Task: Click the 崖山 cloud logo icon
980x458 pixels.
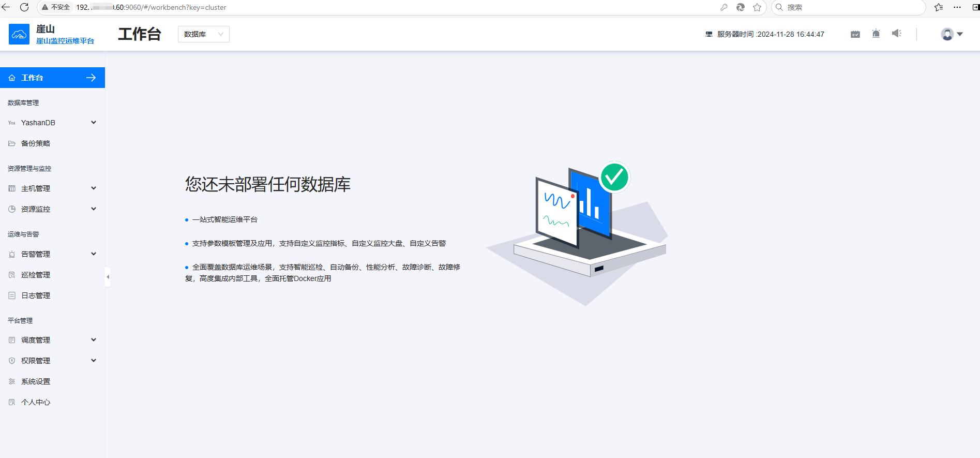Action: pyautogui.click(x=19, y=34)
